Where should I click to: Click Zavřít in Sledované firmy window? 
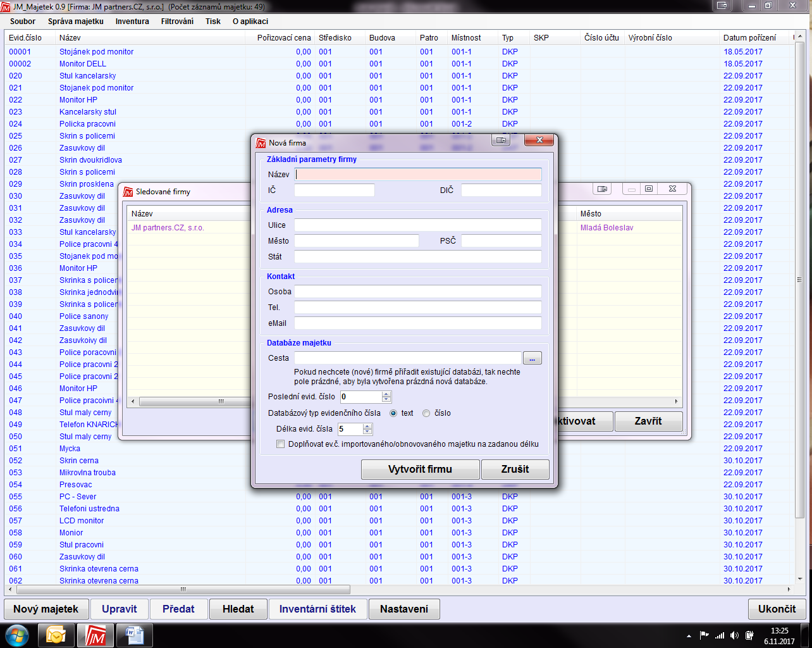[x=648, y=421]
